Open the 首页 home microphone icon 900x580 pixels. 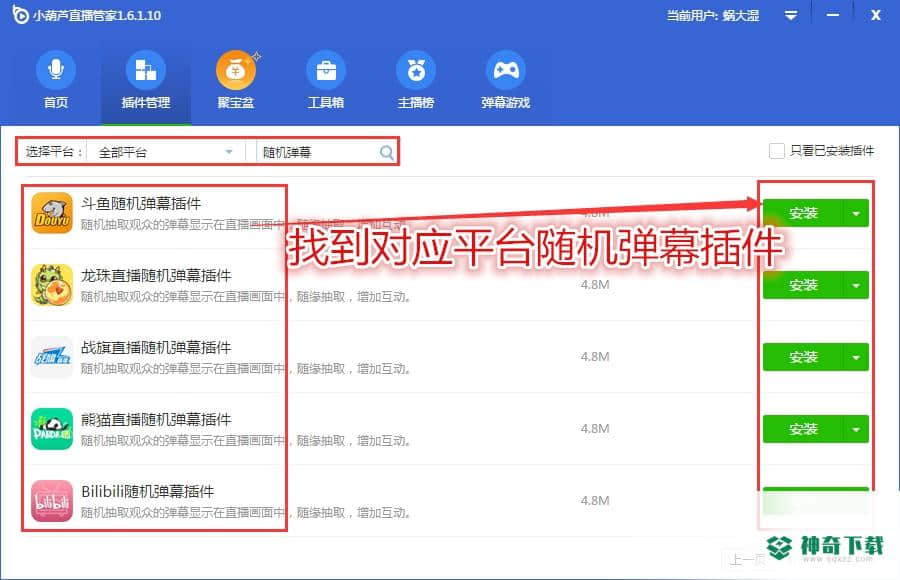(56, 69)
